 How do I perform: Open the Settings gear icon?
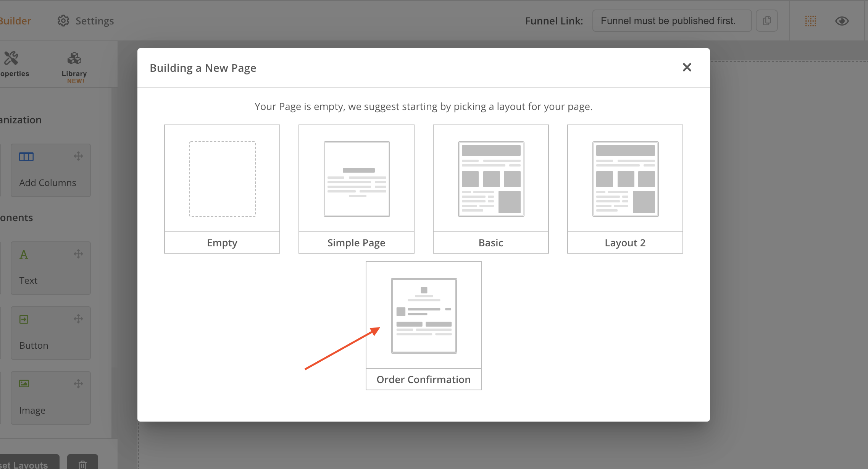[x=63, y=21]
